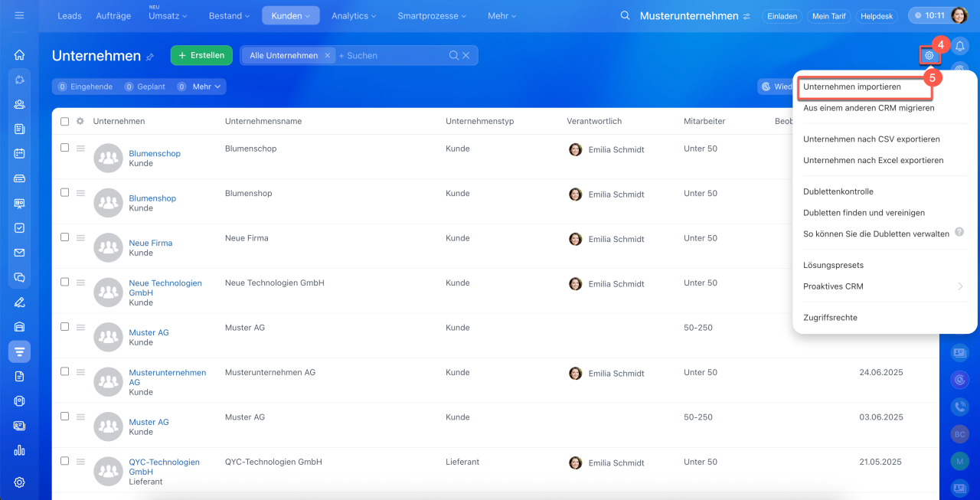980x500 pixels.
Task: Click the green Erstellen button
Action: [201, 55]
